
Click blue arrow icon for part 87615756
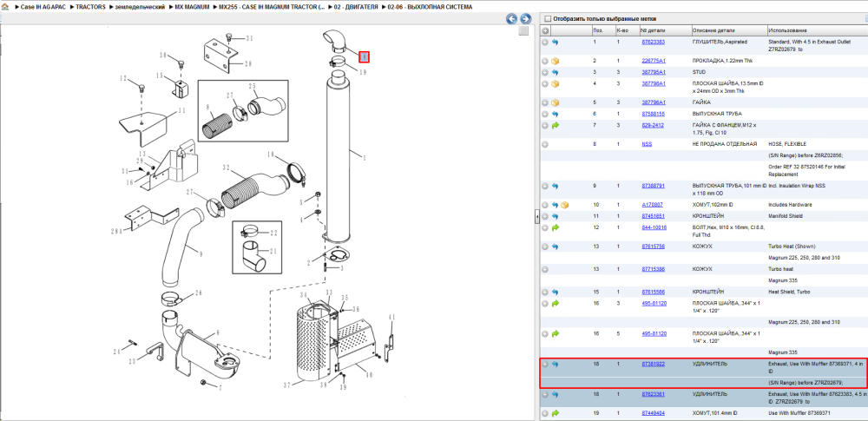click(x=556, y=247)
